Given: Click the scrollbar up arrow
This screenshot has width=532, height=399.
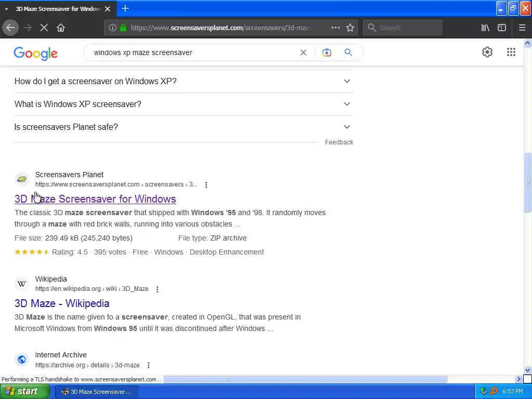Looking at the screenshot, I should coord(527,43).
